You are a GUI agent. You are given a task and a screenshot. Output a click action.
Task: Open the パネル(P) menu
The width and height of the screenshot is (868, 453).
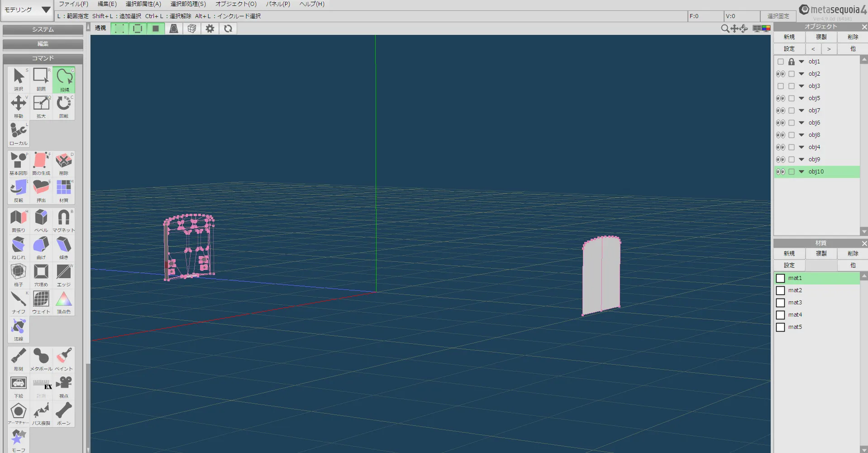pos(278,4)
